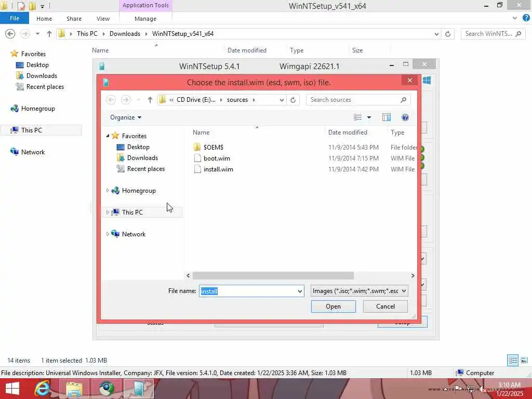Click the Explorer back navigation button

[10, 34]
